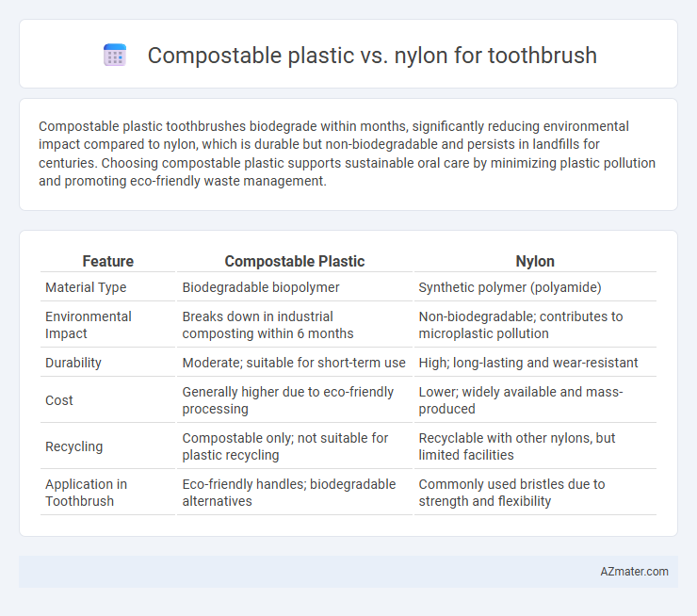
Task: Click the 'Environmental Impact' row label
Action: pyautogui.click(x=89, y=325)
